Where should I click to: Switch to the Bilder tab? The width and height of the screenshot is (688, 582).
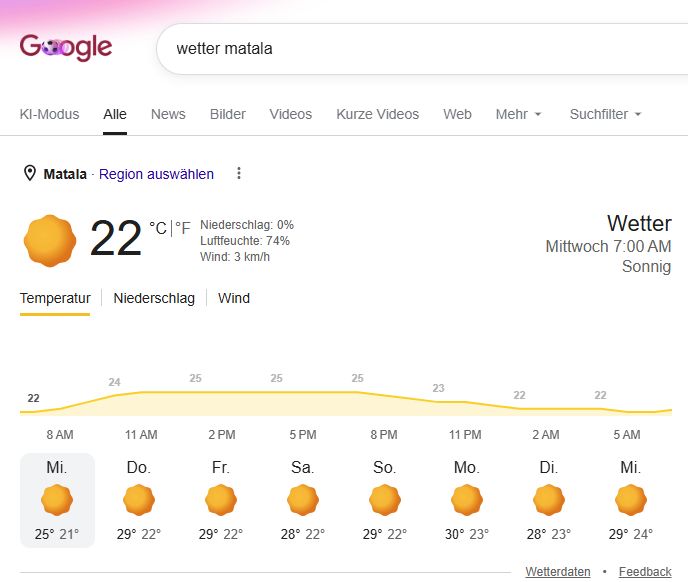click(x=228, y=114)
